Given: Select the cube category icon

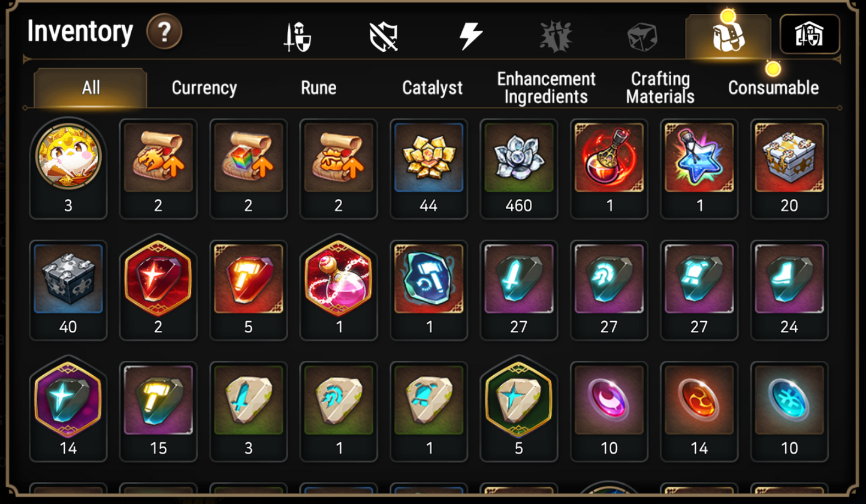Looking at the screenshot, I should tap(642, 37).
